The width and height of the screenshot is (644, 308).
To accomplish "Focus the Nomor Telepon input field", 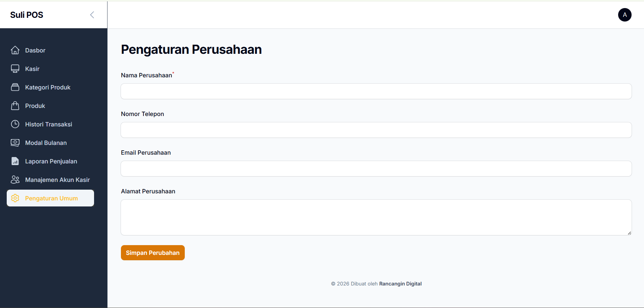I will 376,130.
